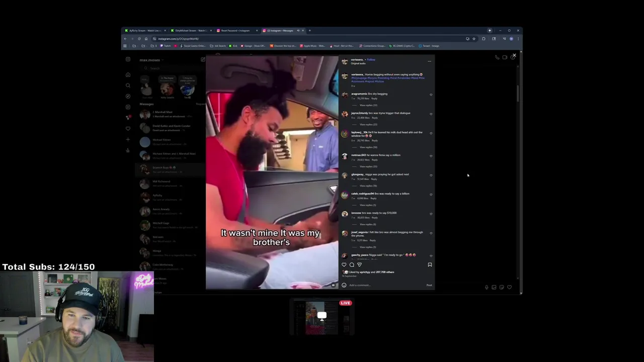Open the Kick bookmark
Screen dimensions: 644x362
point(233,46)
